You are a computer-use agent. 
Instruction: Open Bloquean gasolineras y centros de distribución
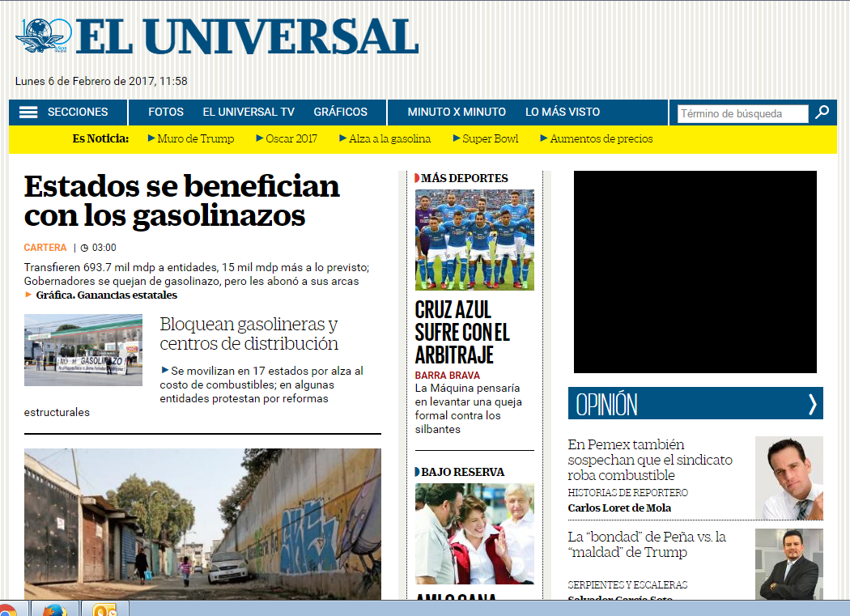point(249,333)
